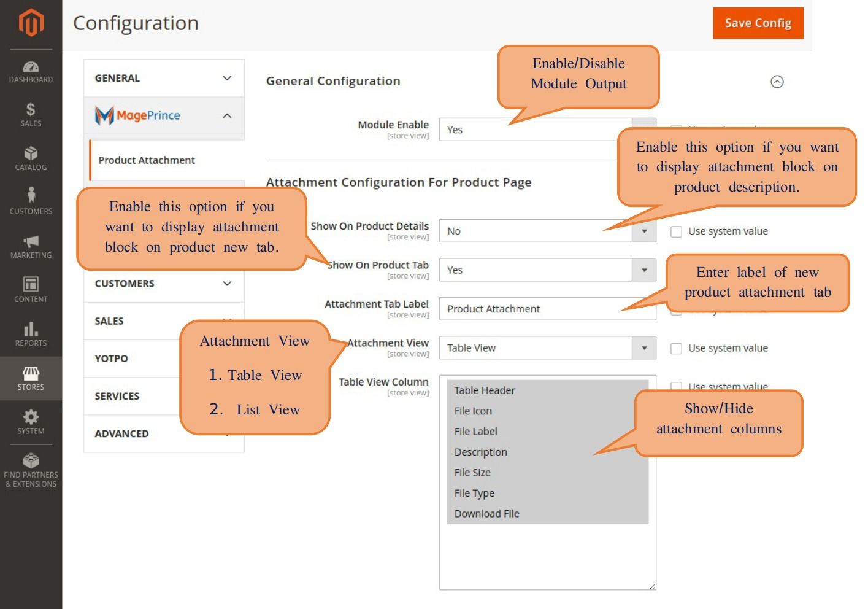Click the MagePrince logo

pyautogui.click(x=137, y=115)
